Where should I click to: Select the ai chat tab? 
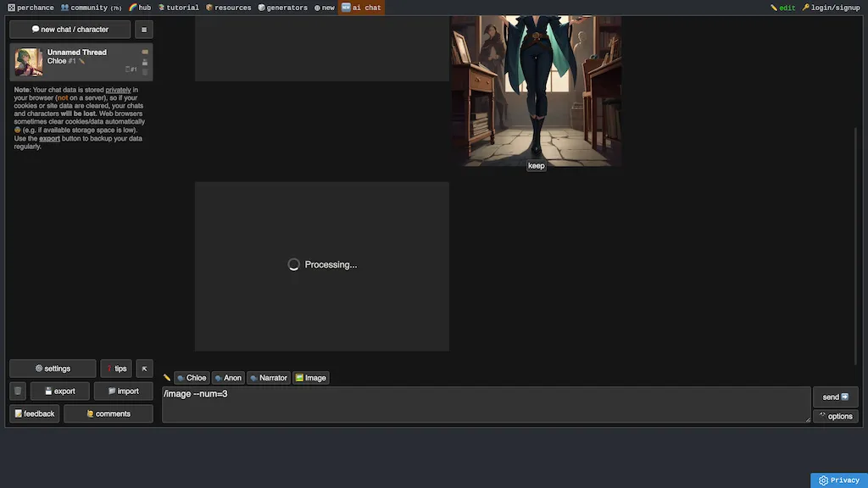(x=361, y=8)
